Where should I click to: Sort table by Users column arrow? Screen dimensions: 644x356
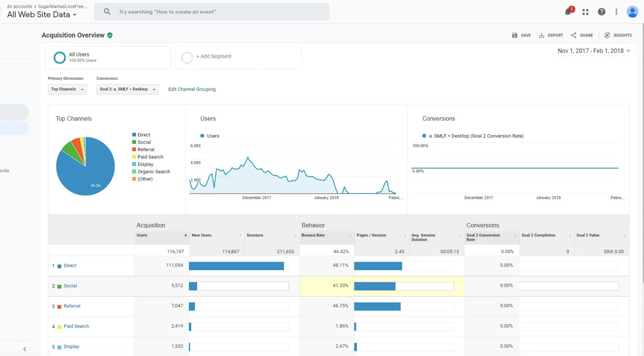pyautogui.click(x=185, y=235)
